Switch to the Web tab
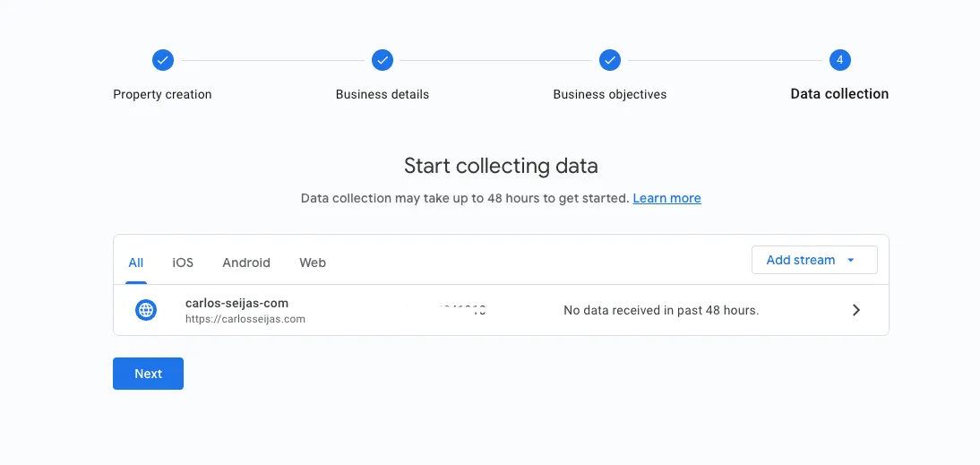 pos(313,263)
